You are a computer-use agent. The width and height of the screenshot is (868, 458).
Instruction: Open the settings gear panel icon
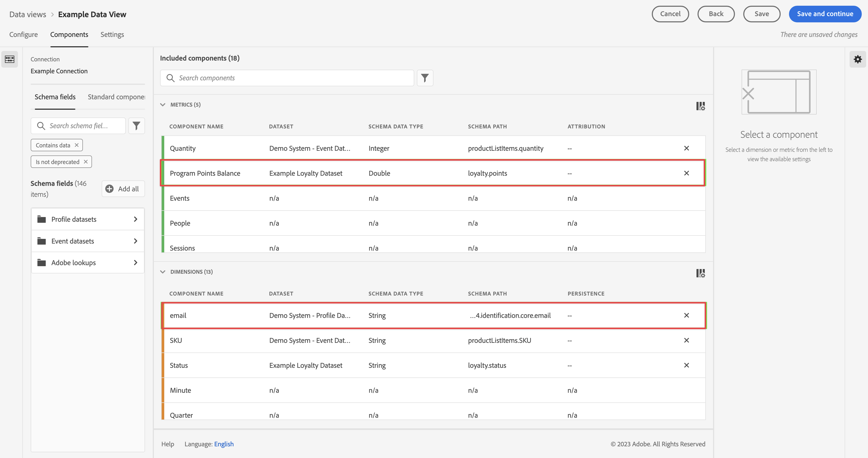click(858, 59)
